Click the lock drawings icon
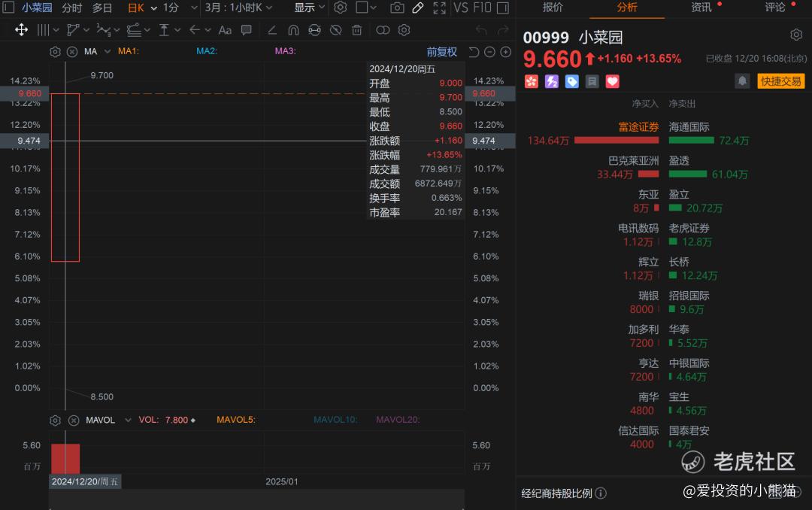This screenshot has width=812, height=510. pyautogui.click(x=314, y=30)
